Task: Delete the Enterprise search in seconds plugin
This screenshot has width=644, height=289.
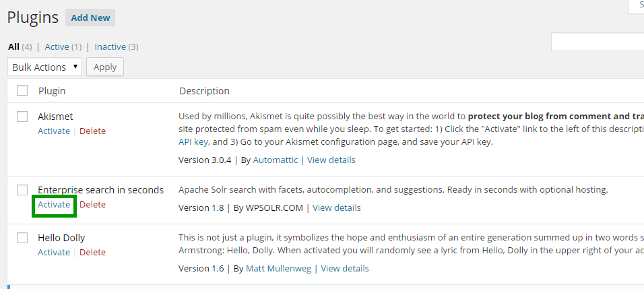Action: [x=92, y=204]
